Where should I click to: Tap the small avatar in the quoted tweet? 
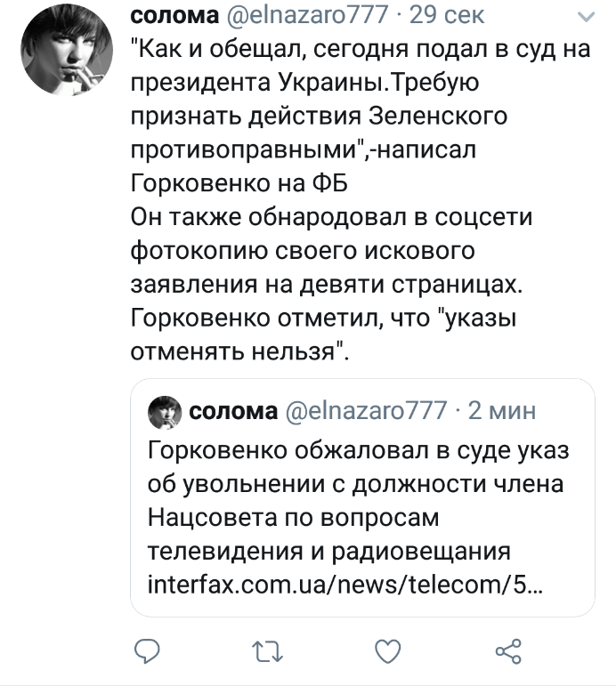(x=164, y=412)
